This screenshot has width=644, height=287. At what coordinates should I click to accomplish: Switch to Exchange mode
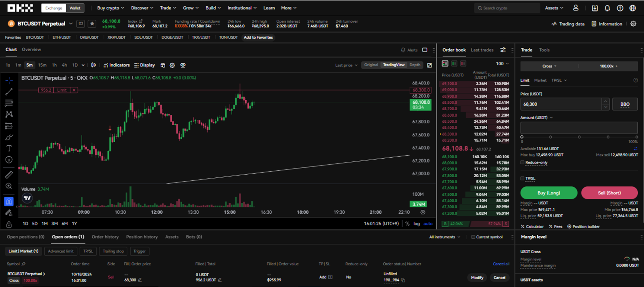pyautogui.click(x=54, y=8)
